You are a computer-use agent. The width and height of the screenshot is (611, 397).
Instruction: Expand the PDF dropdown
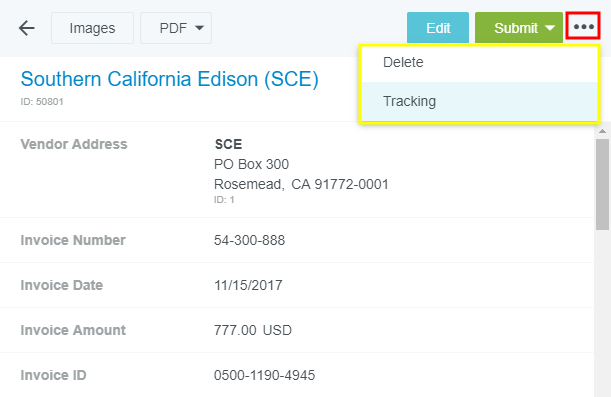pyautogui.click(x=176, y=28)
